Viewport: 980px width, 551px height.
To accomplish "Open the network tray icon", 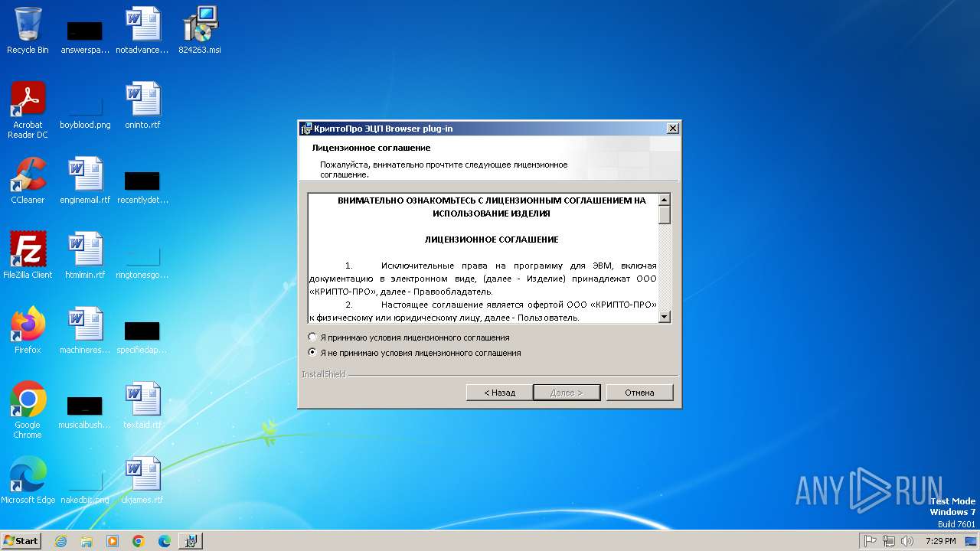I will coord(888,541).
